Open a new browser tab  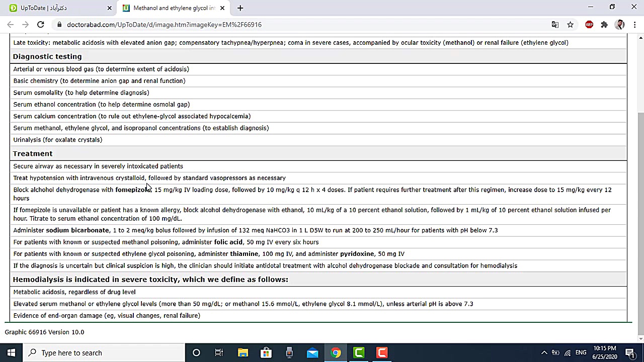(x=240, y=8)
